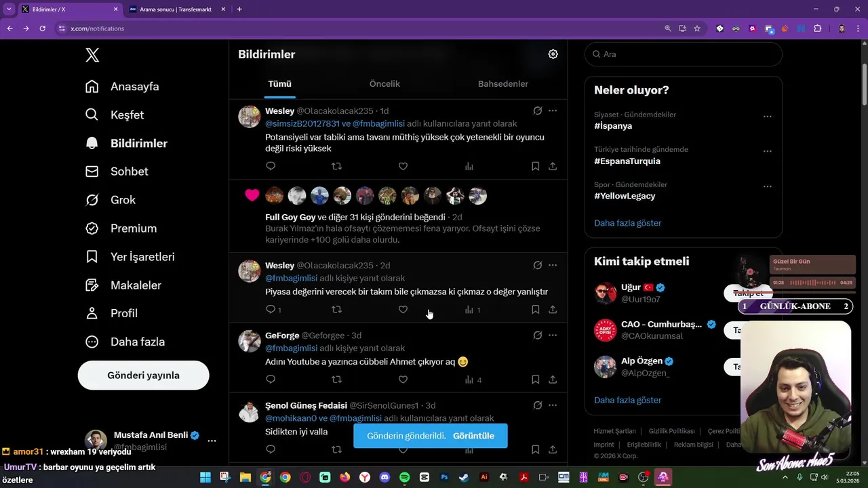Switch to the Öncelik tab
The width and height of the screenshot is (868, 488).
tap(384, 84)
